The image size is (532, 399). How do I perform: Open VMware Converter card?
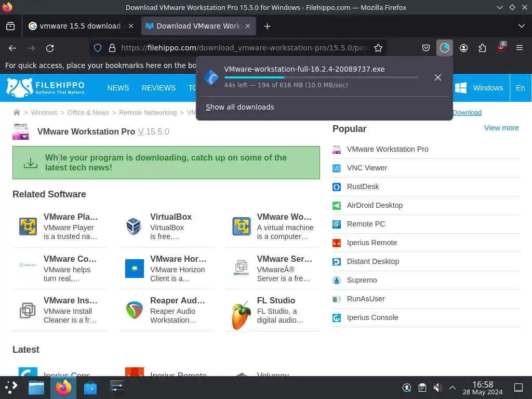(x=60, y=269)
